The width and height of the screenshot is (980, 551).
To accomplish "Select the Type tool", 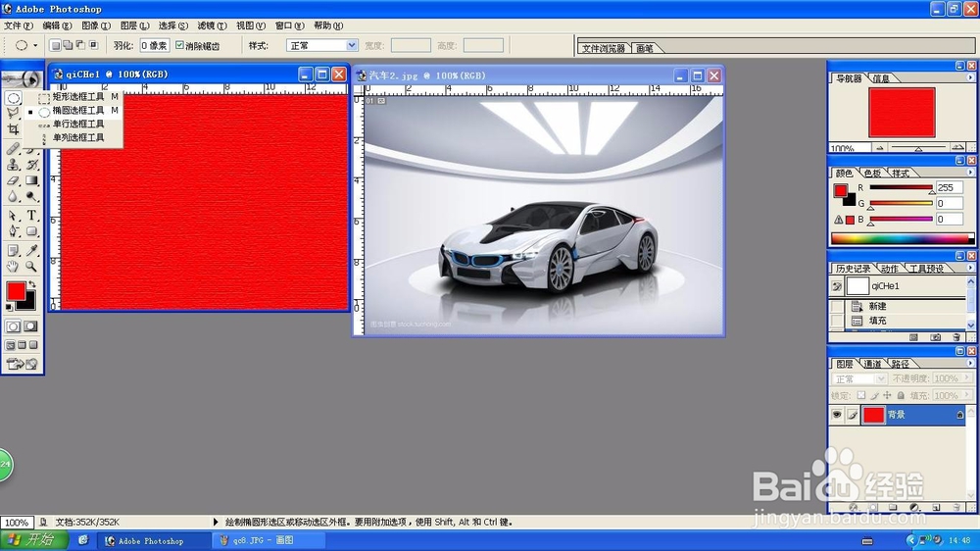I will tap(32, 216).
